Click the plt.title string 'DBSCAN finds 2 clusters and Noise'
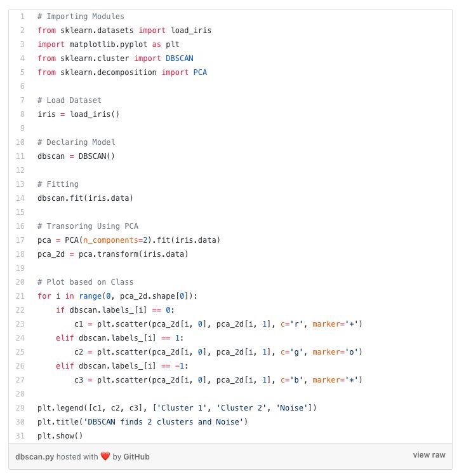 pos(164,422)
